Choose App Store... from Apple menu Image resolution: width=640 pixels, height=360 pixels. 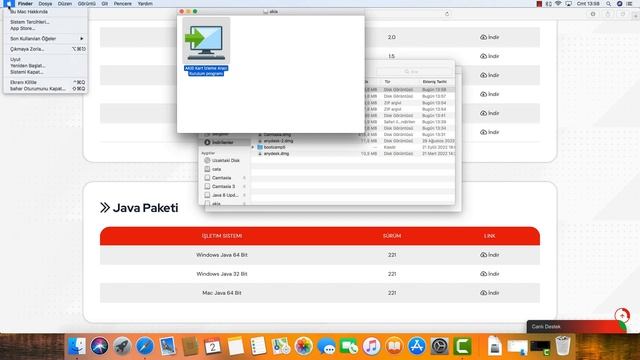46,29
